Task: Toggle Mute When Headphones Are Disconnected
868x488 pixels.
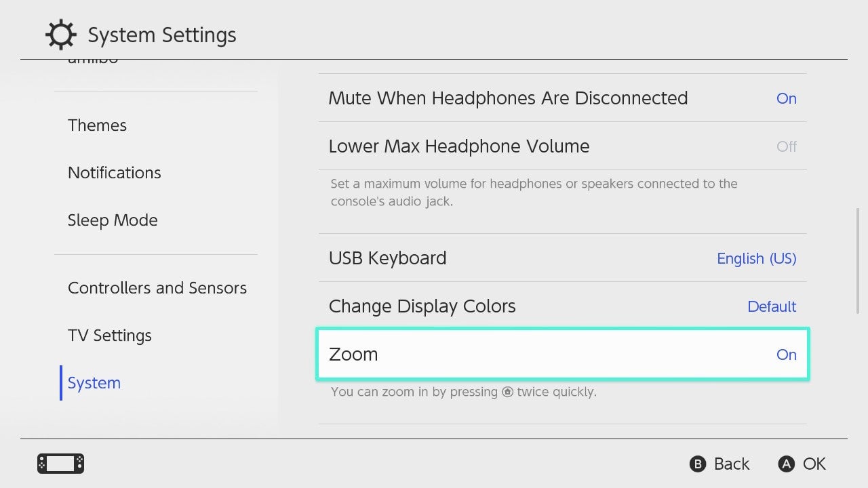Action: pos(562,98)
